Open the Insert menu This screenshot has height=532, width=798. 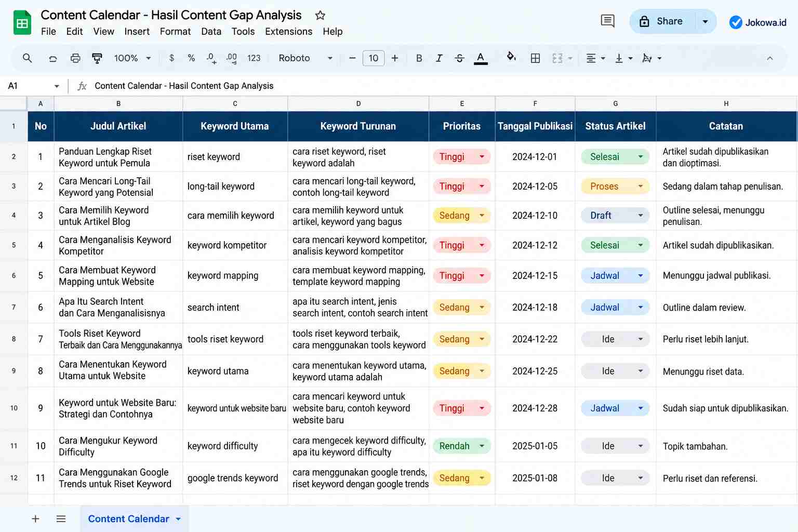coord(137,32)
